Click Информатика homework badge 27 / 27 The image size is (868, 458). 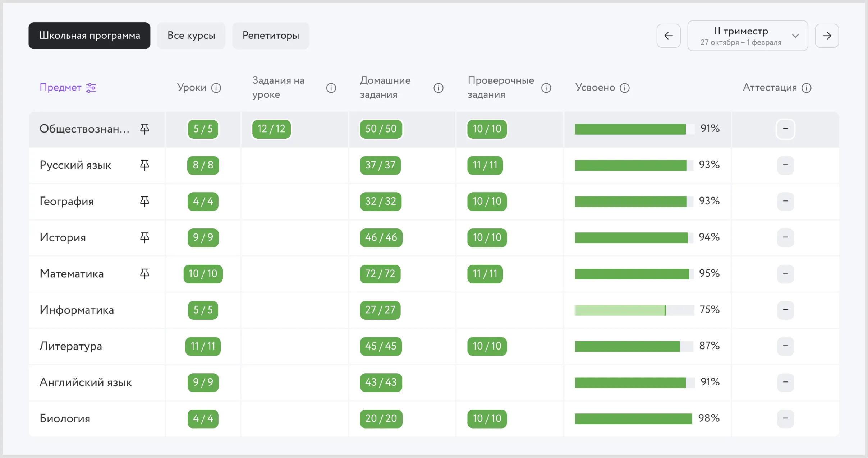380,310
